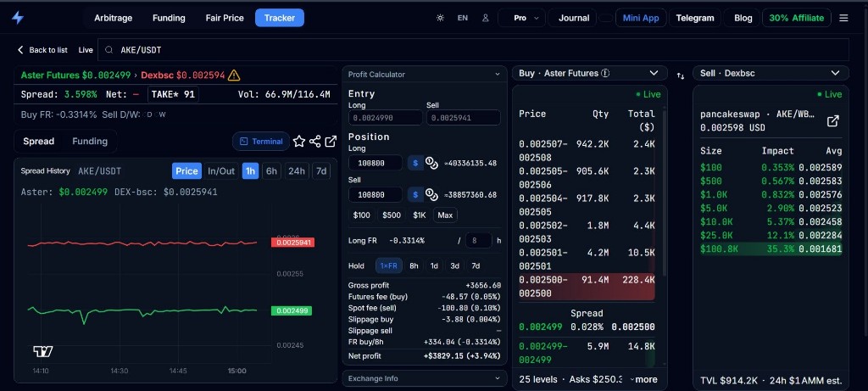868x391 pixels.
Task: Open the Journal page
Action: tap(574, 18)
